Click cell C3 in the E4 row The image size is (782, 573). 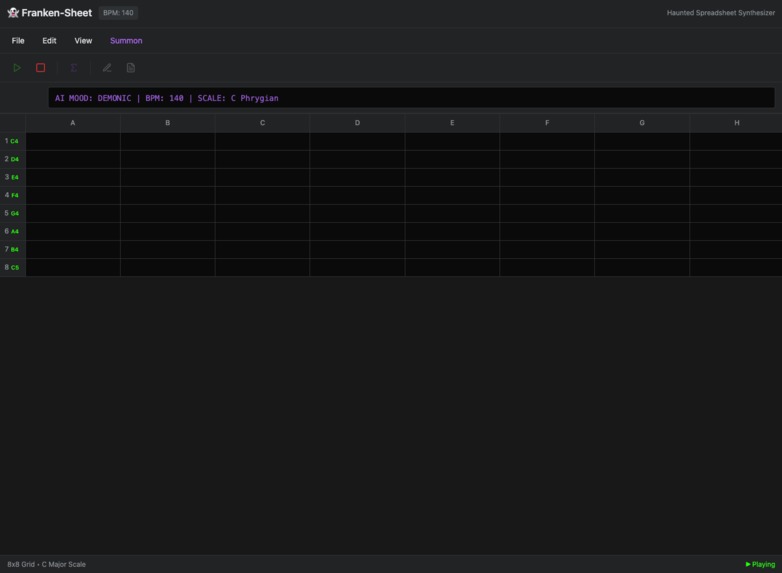pos(262,177)
